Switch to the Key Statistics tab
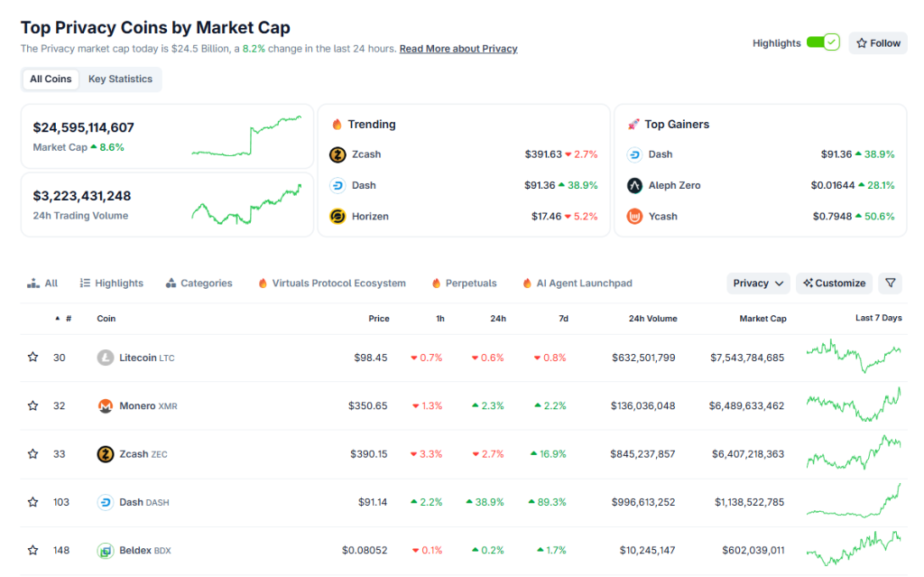 tap(120, 79)
